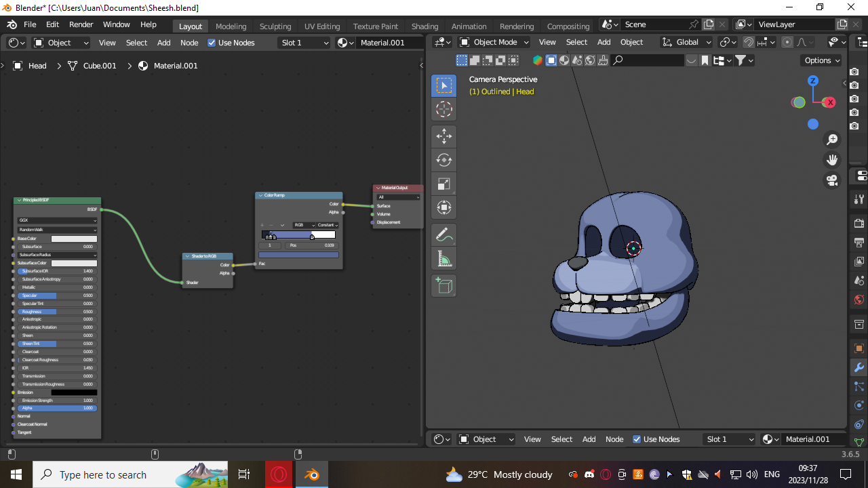This screenshot has width=868, height=488.
Task: Click the Emission color swatch
Action: pyautogui.click(x=74, y=392)
